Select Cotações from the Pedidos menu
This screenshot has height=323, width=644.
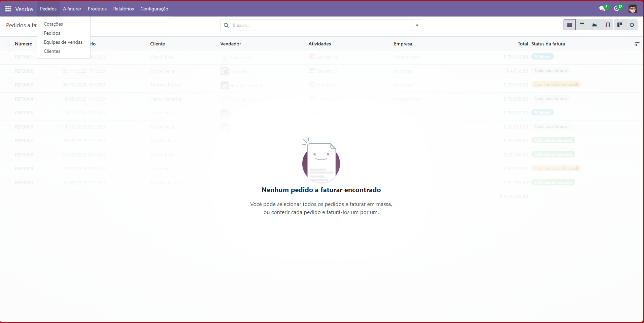pyautogui.click(x=54, y=24)
